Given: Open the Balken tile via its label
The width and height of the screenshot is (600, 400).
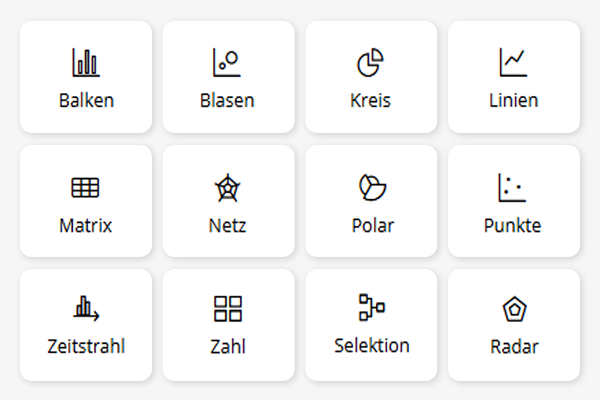Looking at the screenshot, I should pyautogui.click(x=86, y=101).
